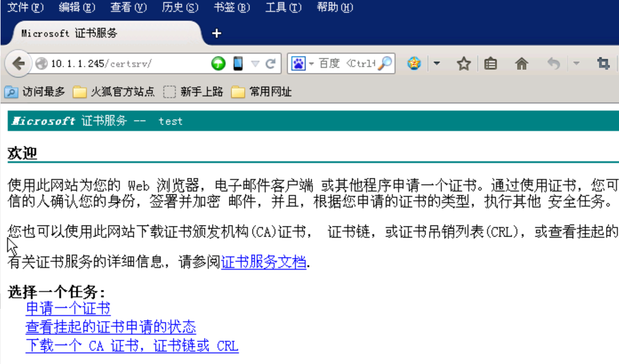
Task: Open the search engine selector dropdown arrow
Action: (x=311, y=63)
